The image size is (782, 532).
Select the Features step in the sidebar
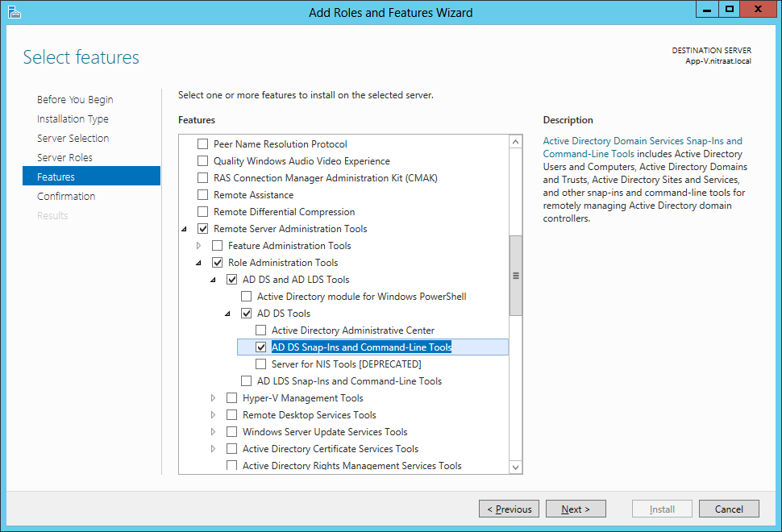(91, 176)
